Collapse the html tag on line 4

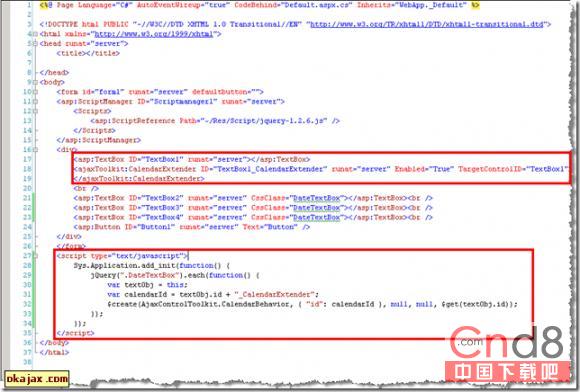(x=35, y=34)
